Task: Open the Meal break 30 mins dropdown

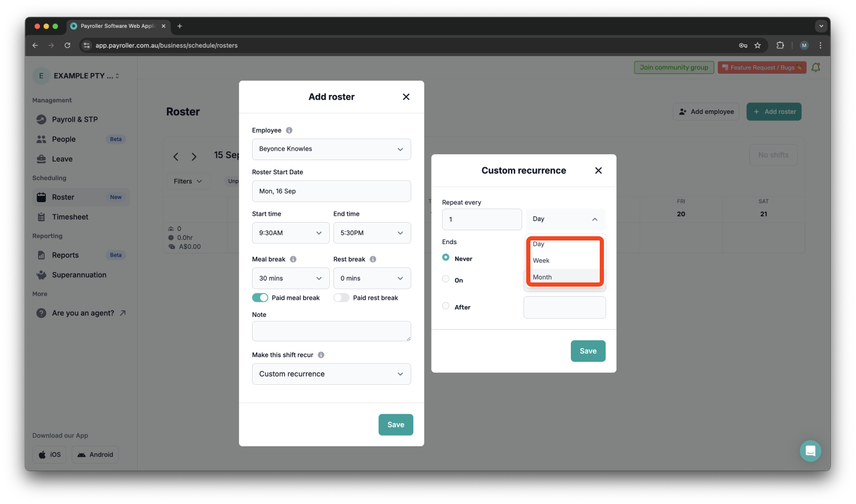Action: coord(291,278)
